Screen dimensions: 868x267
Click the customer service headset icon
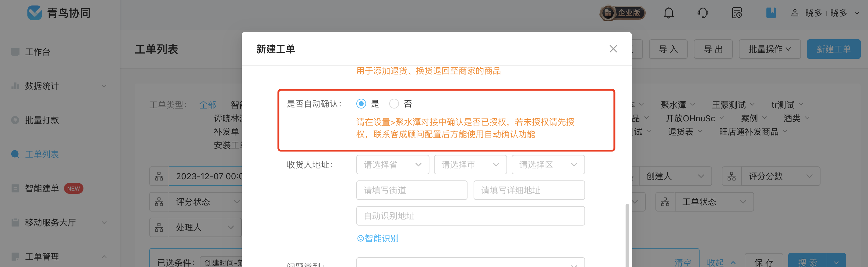pos(703,13)
